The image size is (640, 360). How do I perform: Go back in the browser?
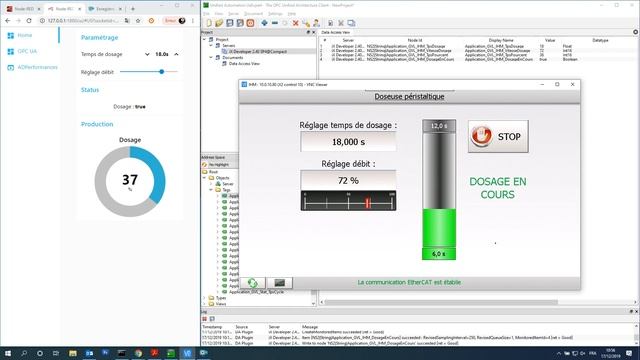(8, 20)
